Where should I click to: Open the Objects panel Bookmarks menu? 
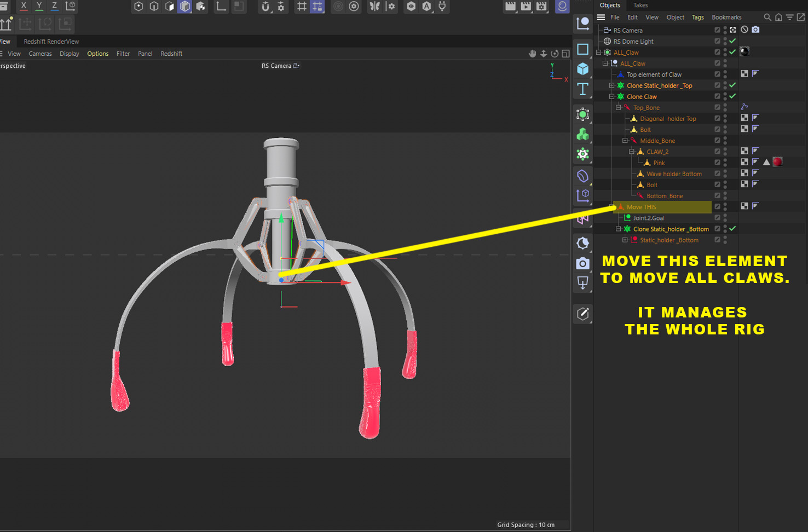(x=726, y=18)
